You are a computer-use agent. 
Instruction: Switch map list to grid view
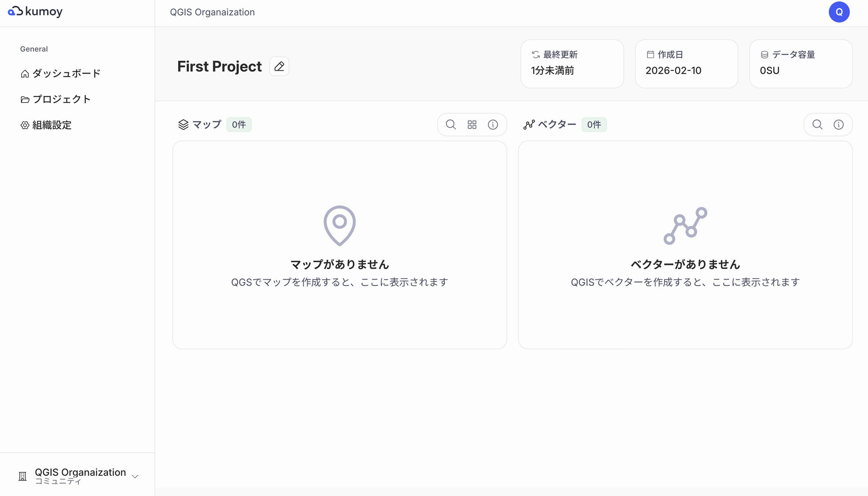[472, 124]
